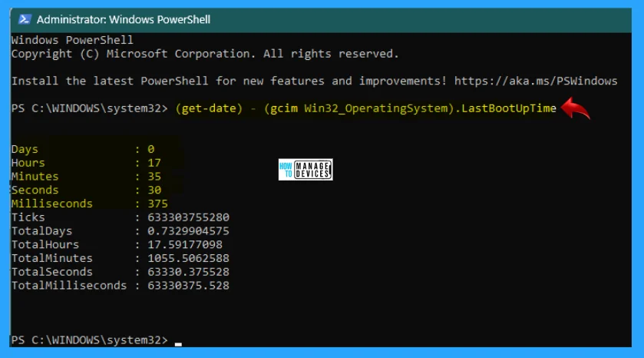
Task: Select the Milliseconds value 375
Action: (157, 204)
